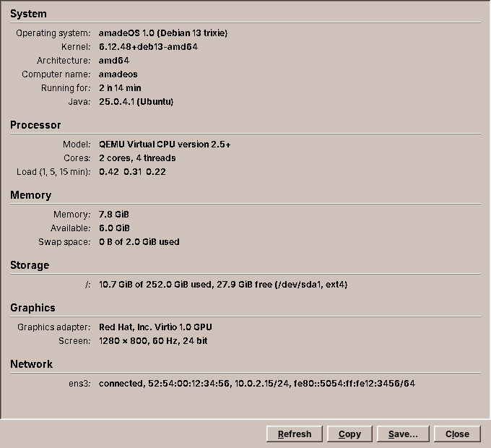Click the available memory 6.0 GiB
This screenshot has height=448, width=491.
click(x=114, y=228)
